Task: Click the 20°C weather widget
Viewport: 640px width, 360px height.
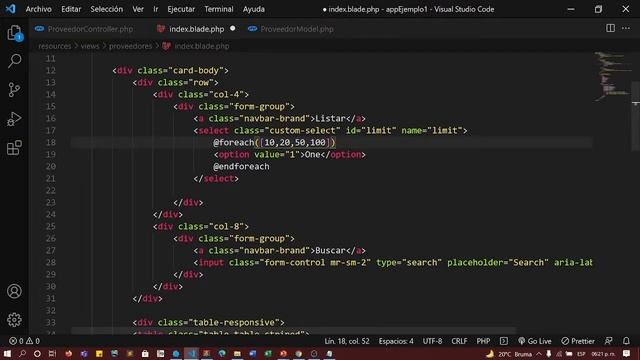Action: tap(510, 354)
